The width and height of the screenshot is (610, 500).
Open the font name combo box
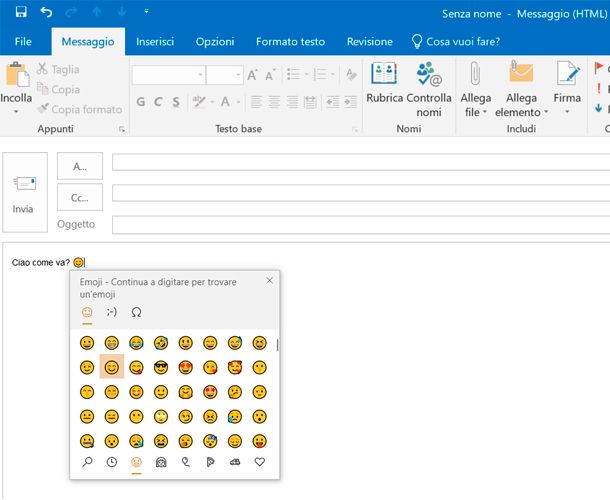(x=168, y=75)
